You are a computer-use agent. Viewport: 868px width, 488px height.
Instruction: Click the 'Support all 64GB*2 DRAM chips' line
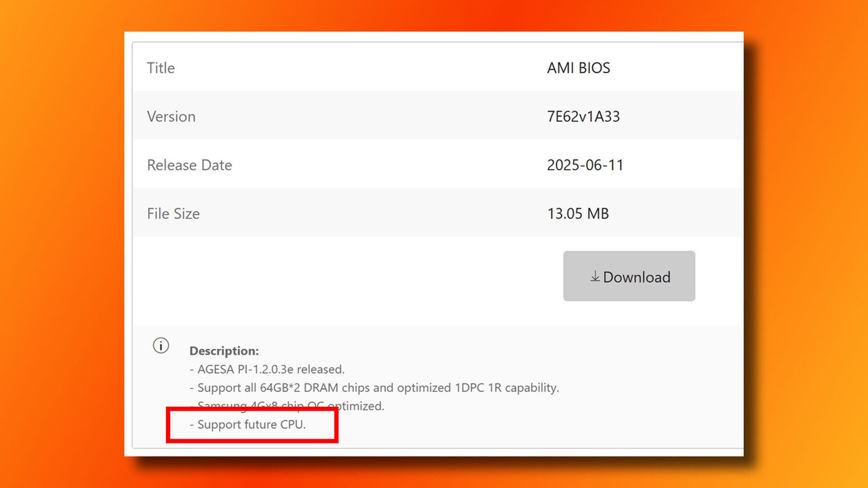click(374, 388)
